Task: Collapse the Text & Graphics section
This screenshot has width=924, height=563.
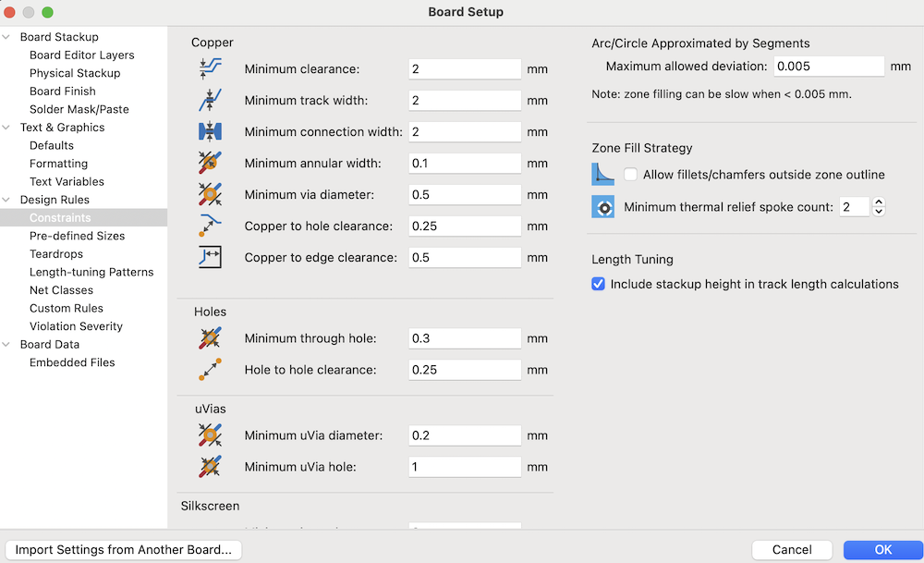Action: (7, 128)
